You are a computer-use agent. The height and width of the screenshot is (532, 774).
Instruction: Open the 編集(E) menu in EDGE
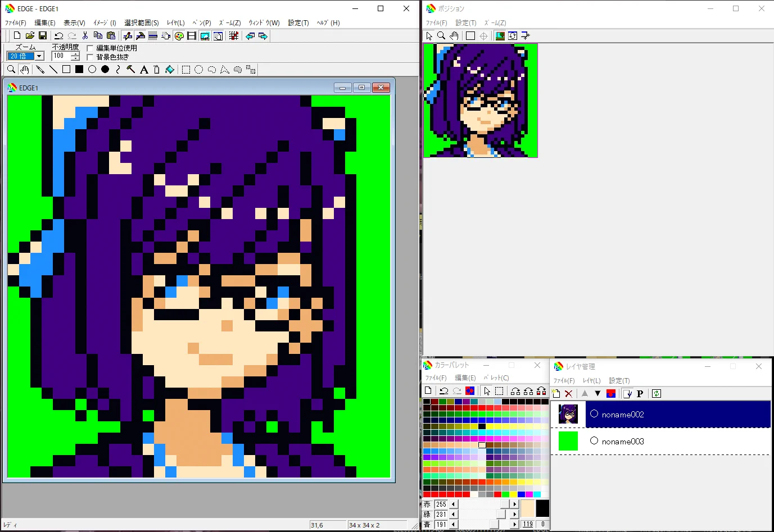[x=45, y=23]
